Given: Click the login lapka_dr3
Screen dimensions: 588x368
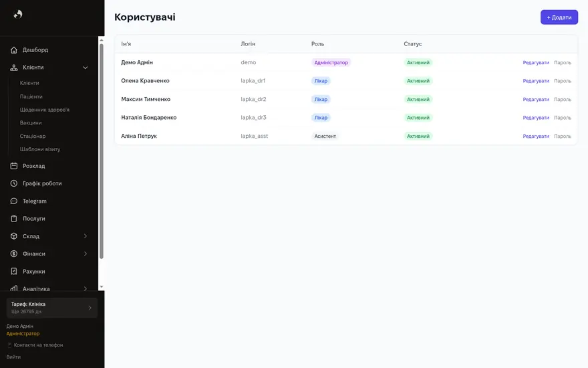Looking at the screenshot, I should coord(253,118).
